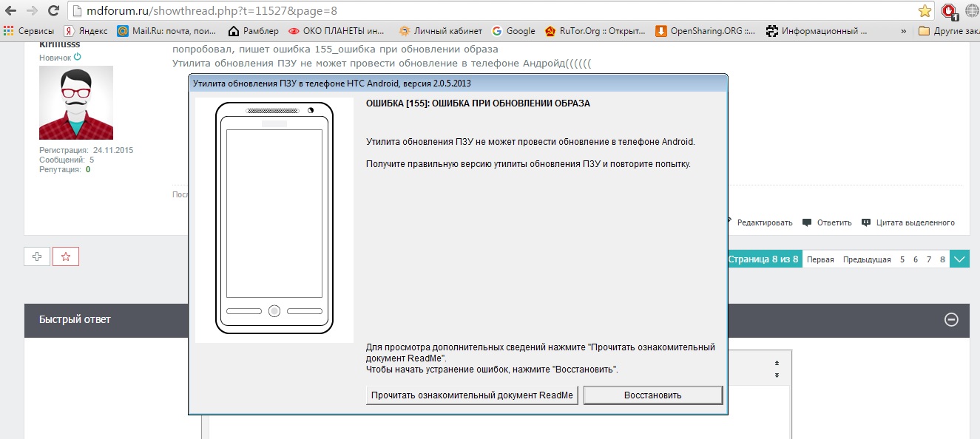Open user avatar of the poster

[x=76, y=103]
